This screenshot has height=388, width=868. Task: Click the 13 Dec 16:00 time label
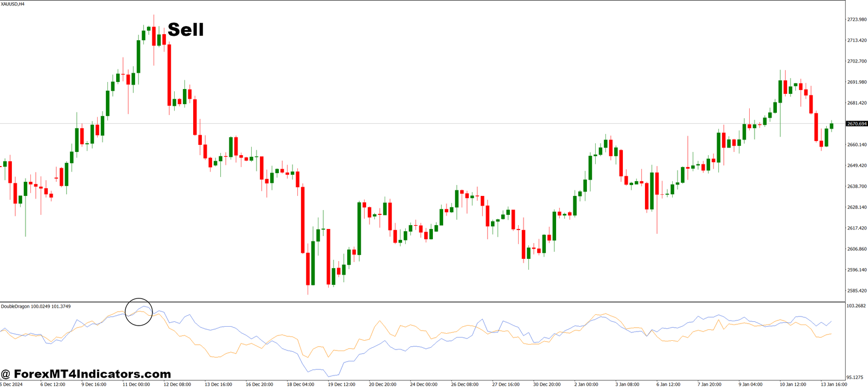218,384
